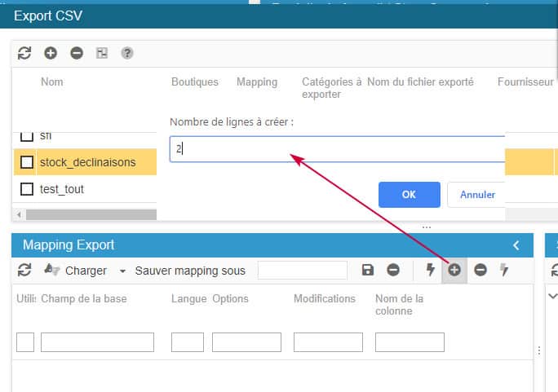Screen dimensions: 558x392
Task: Click the highlighted add-lines plus icon in Mapping Export
Action: pyautogui.click(x=454, y=270)
